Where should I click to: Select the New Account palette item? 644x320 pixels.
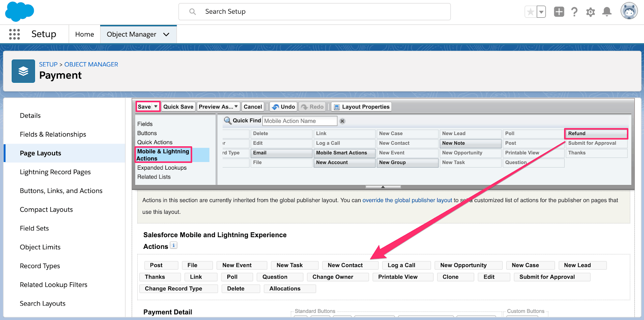(x=345, y=162)
